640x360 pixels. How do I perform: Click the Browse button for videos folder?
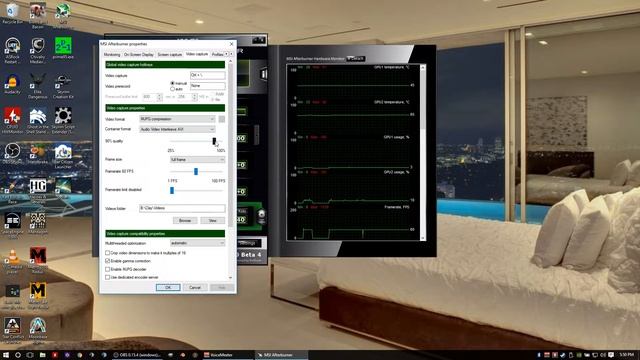point(185,220)
